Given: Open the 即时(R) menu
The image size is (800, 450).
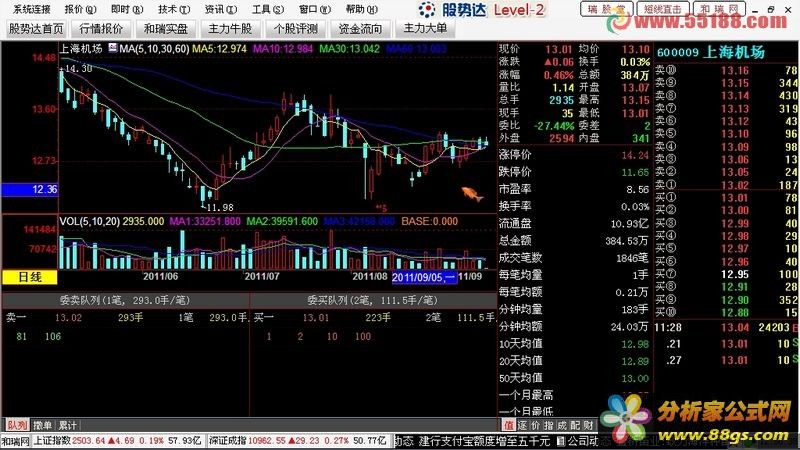Looking at the screenshot, I should pos(128,9).
